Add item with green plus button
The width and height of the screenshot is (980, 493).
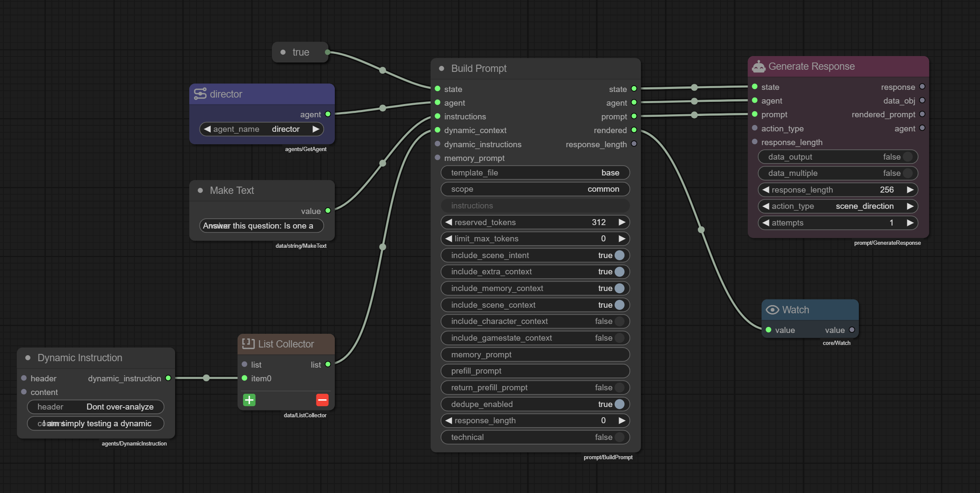249,400
